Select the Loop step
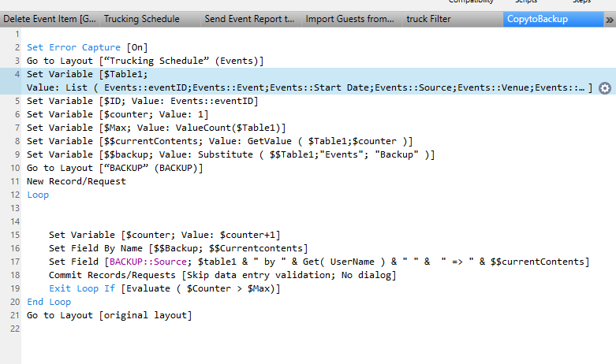616x364 pixels. [38, 195]
